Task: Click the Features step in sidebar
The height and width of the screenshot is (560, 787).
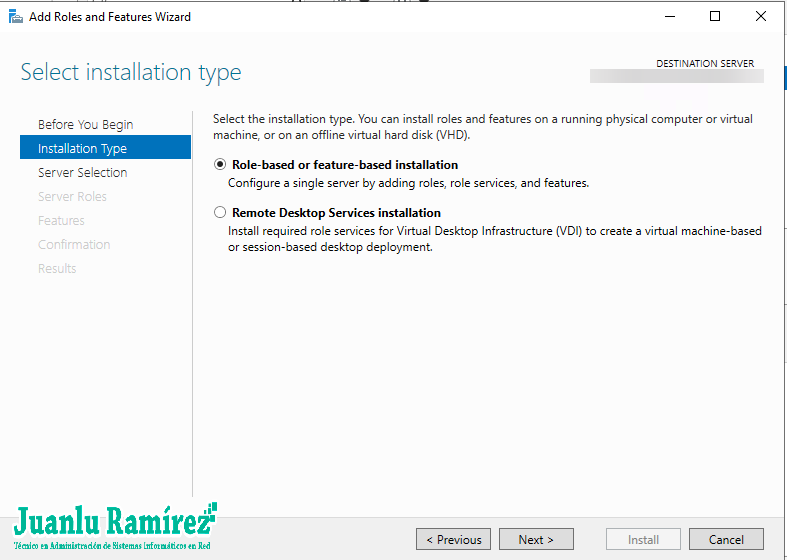Action: tap(61, 220)
